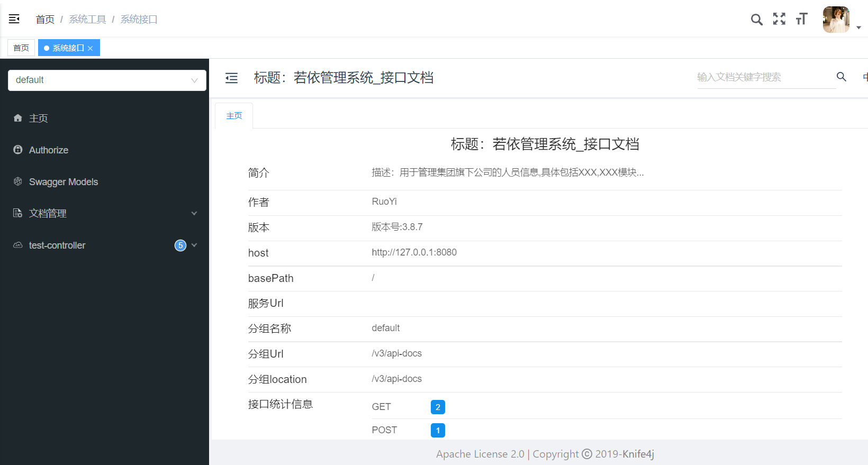
Task: Select the 主页 sidebar menu item
Action: (38, 118)
